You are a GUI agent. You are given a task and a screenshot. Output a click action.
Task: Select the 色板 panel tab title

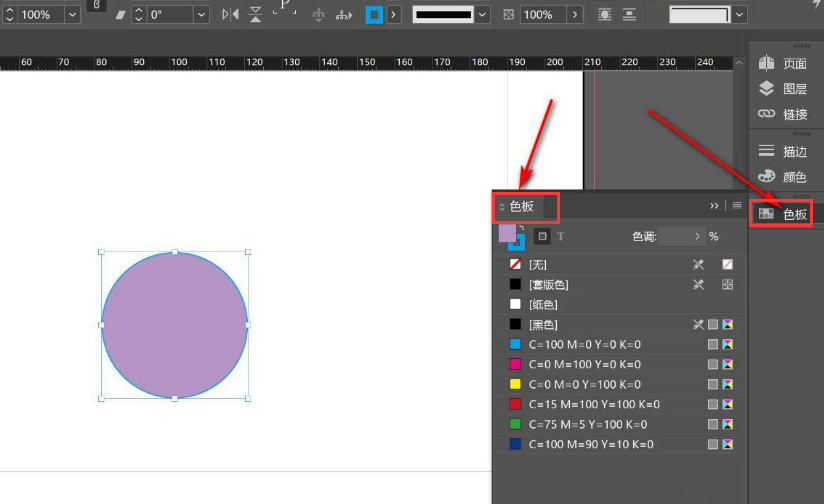522,207
